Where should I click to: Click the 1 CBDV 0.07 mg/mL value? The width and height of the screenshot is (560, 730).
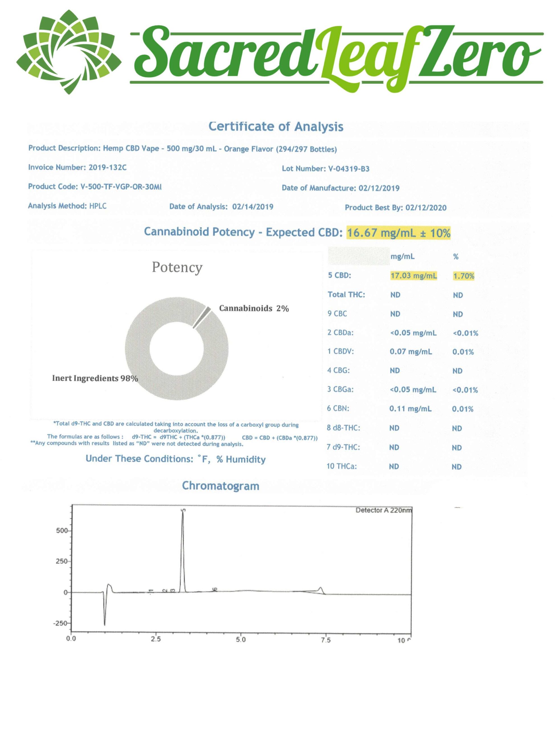click(411, 352)
